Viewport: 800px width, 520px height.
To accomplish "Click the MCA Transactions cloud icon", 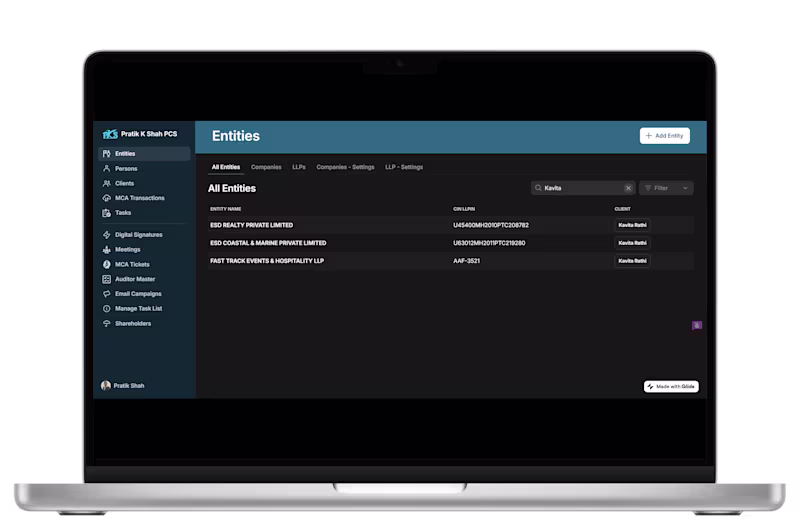I will coord(107,198).
